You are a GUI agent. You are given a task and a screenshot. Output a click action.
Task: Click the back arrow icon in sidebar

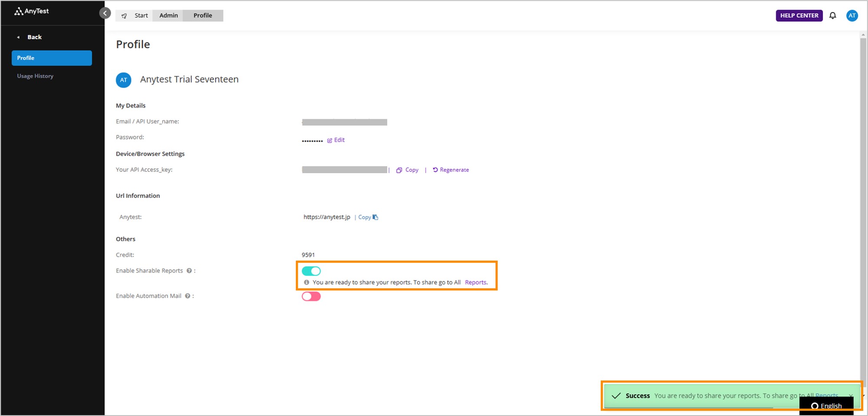pyautogui.click(x=18, y=37)
